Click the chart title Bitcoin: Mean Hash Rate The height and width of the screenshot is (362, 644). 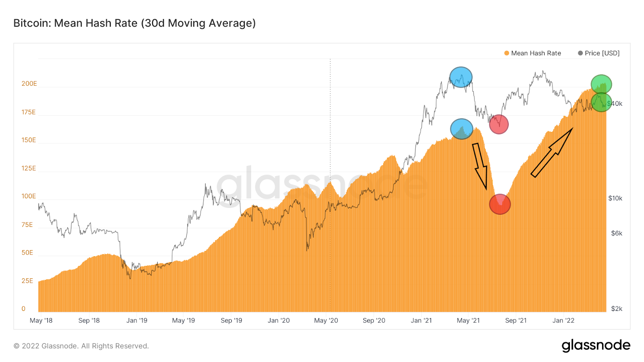tap(134, 23)
